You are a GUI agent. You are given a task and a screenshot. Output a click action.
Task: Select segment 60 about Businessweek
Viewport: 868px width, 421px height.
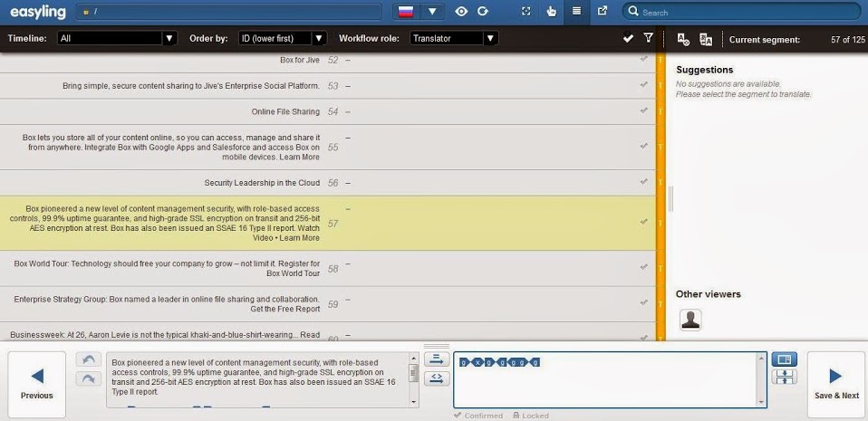[327, 332]
